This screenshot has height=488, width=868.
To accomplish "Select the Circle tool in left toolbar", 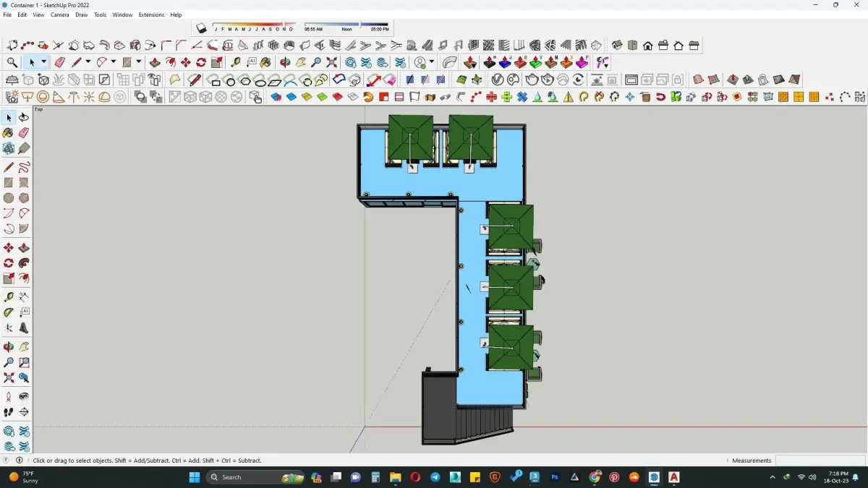I will (x=9, y=198).
